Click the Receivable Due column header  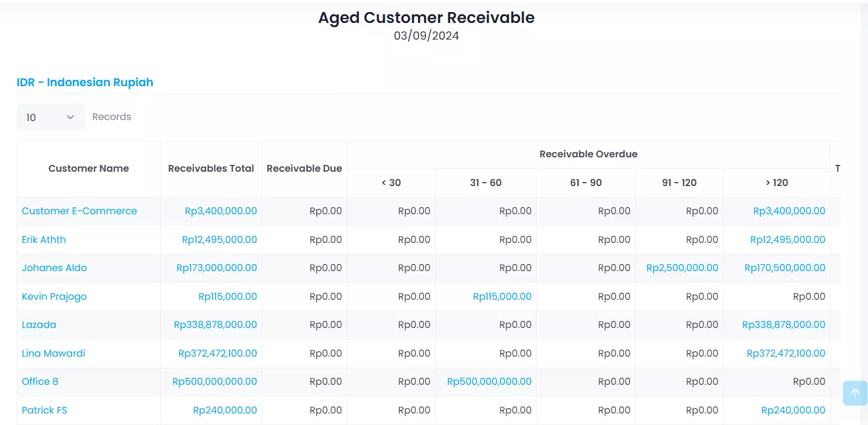pos(304,168)
